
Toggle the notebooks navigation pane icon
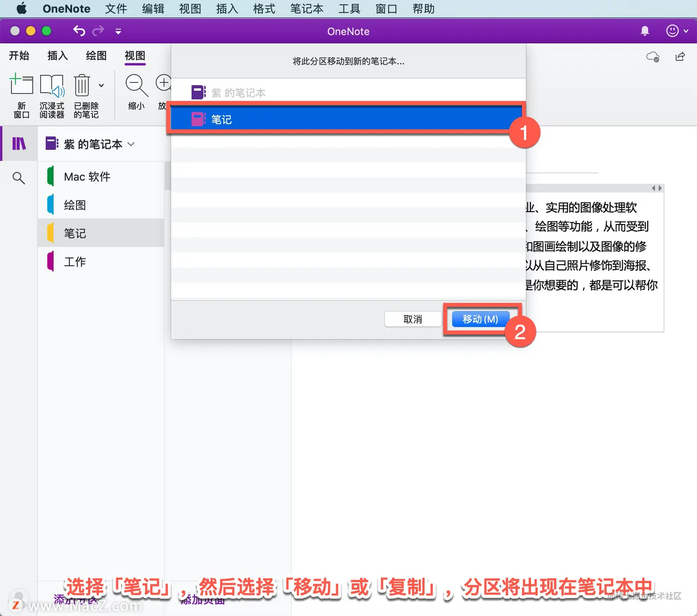(x=19, y=144)
